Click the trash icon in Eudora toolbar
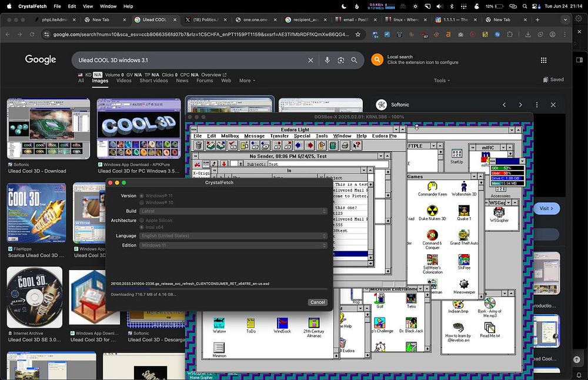Viewport: 588px width, 380px height. coord(199,145)
